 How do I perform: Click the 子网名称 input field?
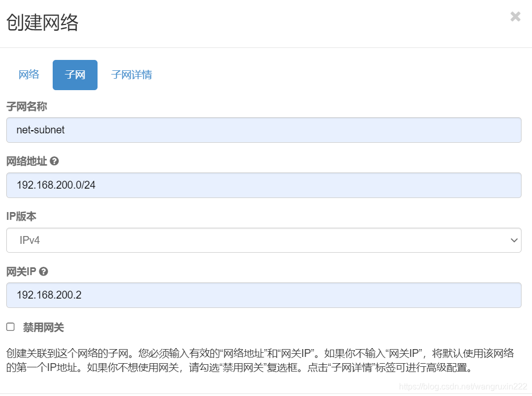[x=263, y=130]
